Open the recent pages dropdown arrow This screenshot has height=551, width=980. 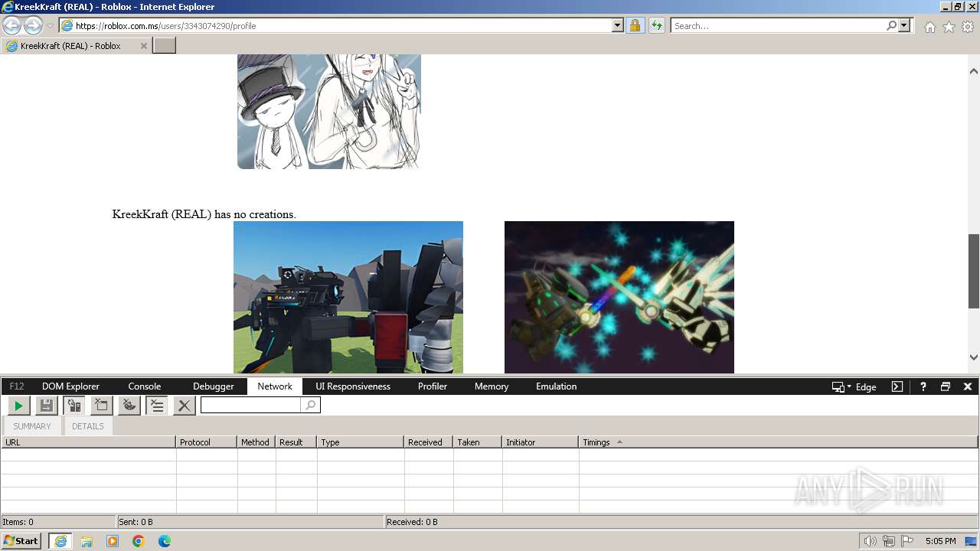click(x=50, y=26)
